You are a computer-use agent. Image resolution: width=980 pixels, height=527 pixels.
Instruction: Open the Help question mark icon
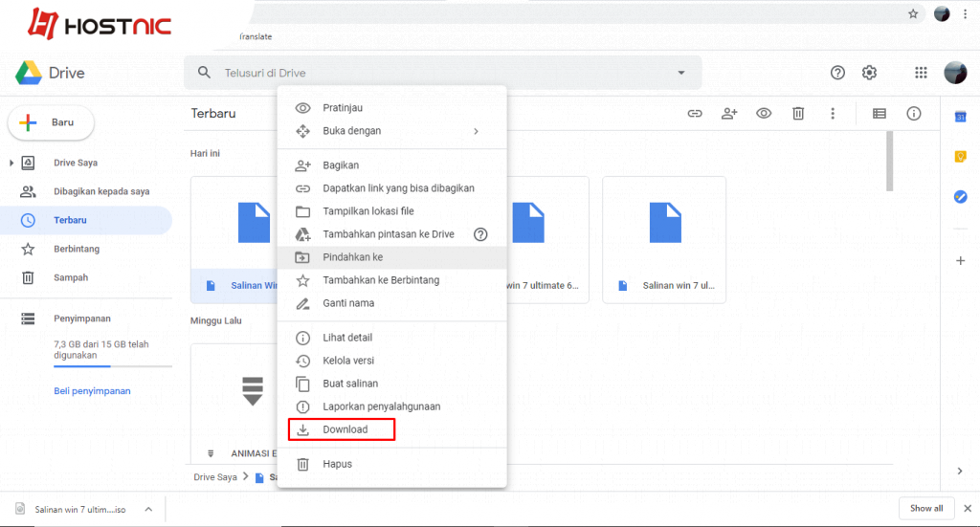tap(837, 73)
